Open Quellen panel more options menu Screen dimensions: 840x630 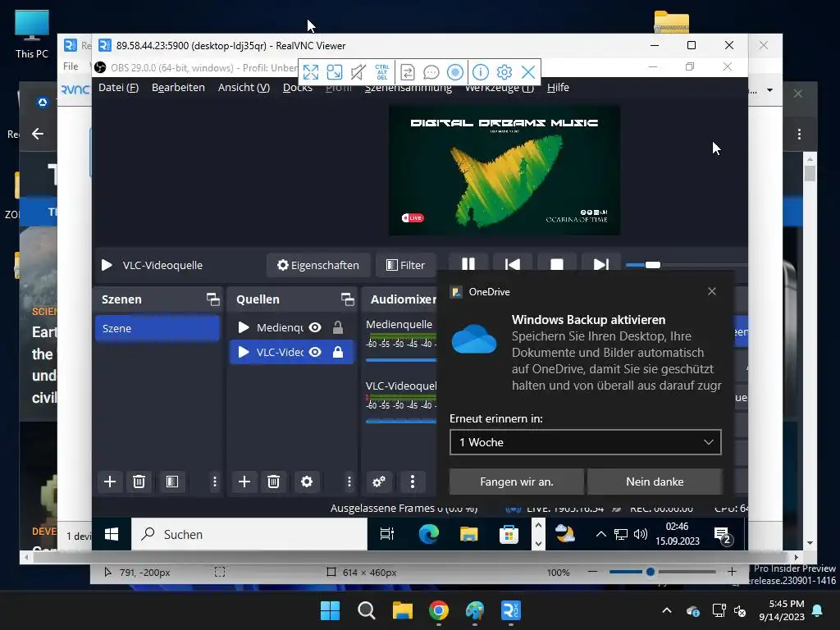[349, 482]
